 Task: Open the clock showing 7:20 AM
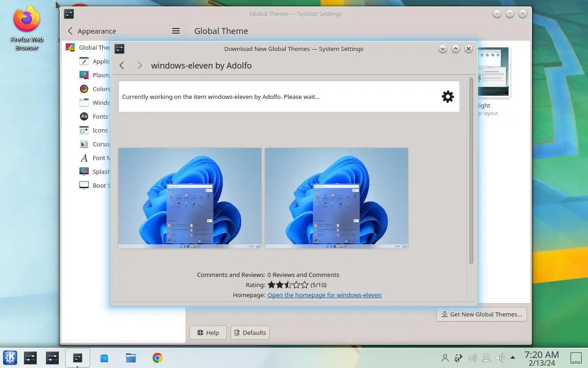coord(542,358)
